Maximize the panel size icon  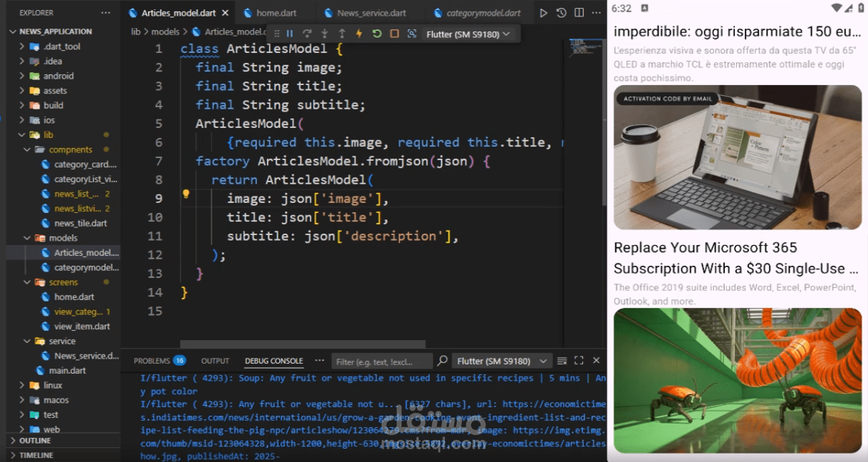point(579,361)
